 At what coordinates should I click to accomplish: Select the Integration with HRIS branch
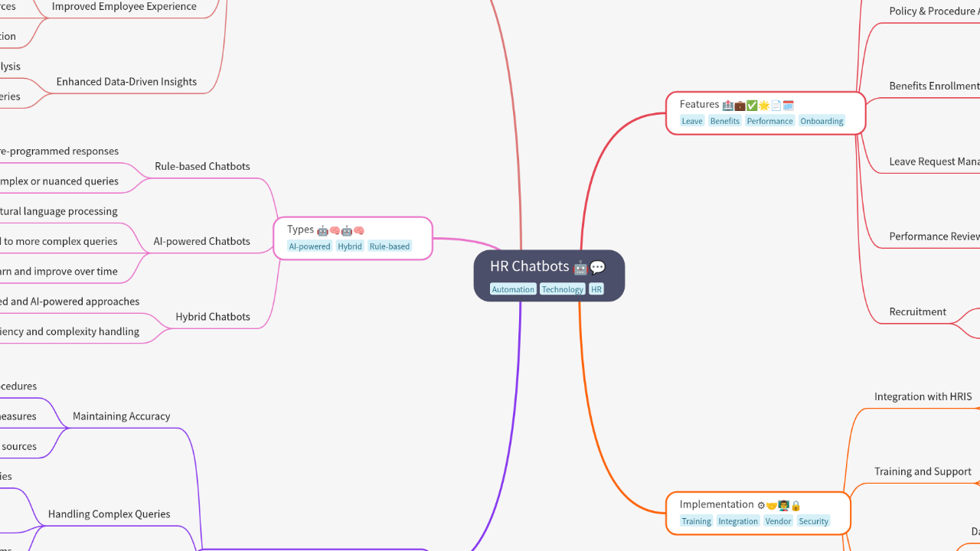[x=923, y=396]
